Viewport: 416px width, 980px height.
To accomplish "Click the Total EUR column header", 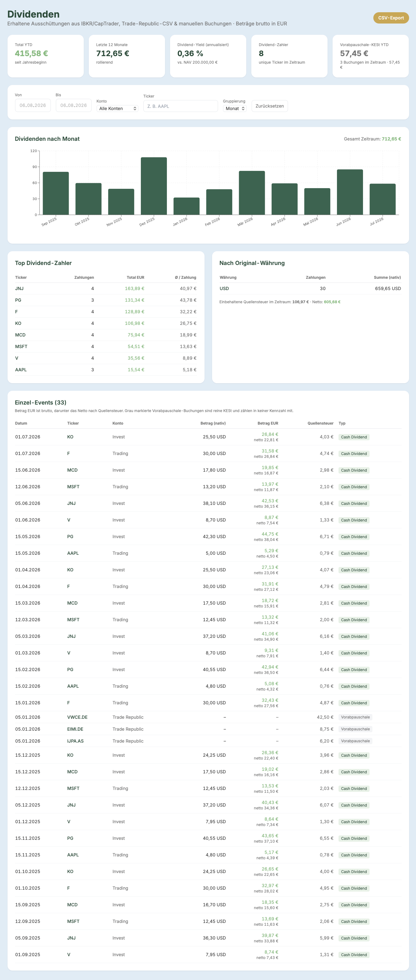I will pyautogui.click(x=135, y=278).
